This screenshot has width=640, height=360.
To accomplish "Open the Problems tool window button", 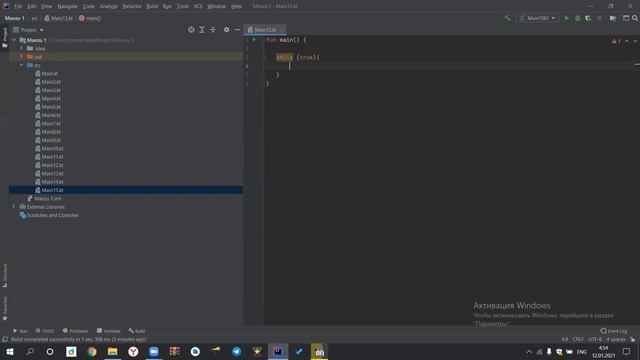I will 76,331.
